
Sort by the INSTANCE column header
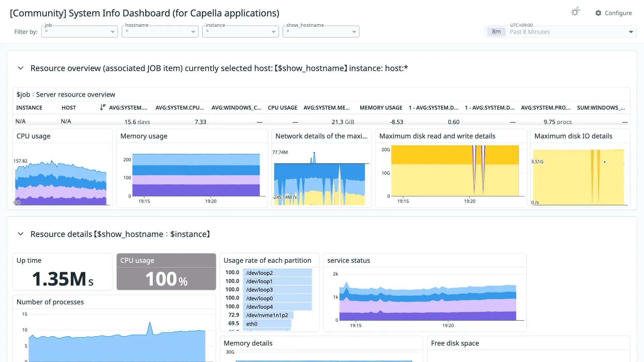(29, 108)
